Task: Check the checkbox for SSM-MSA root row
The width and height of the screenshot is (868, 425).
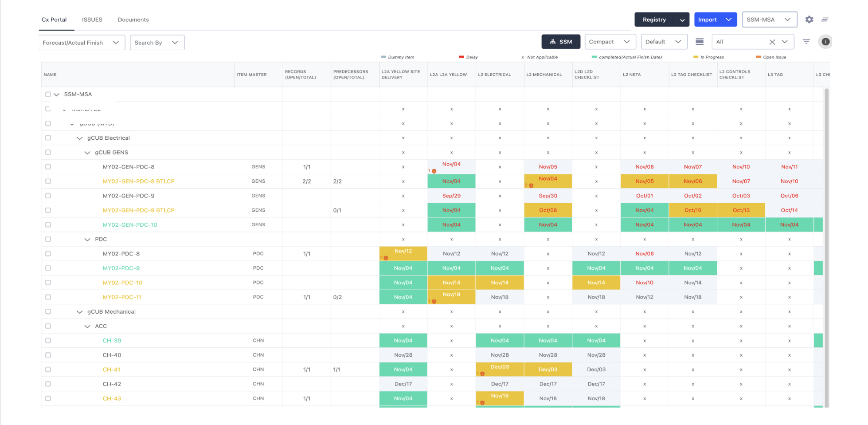Action: (48, 94)
